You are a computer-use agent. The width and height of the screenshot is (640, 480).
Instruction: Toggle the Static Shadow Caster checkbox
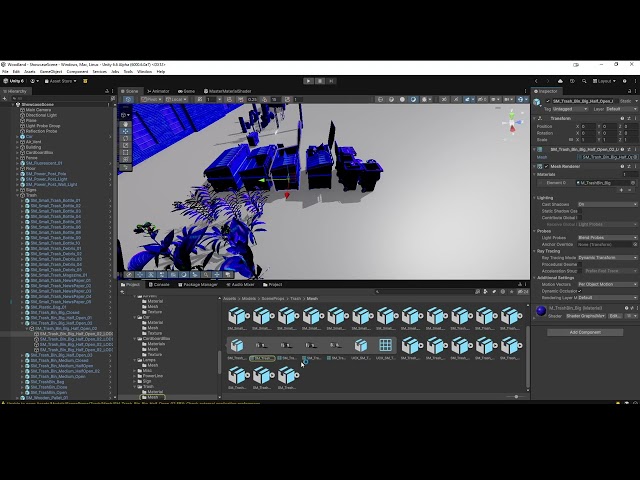(580, 211)
